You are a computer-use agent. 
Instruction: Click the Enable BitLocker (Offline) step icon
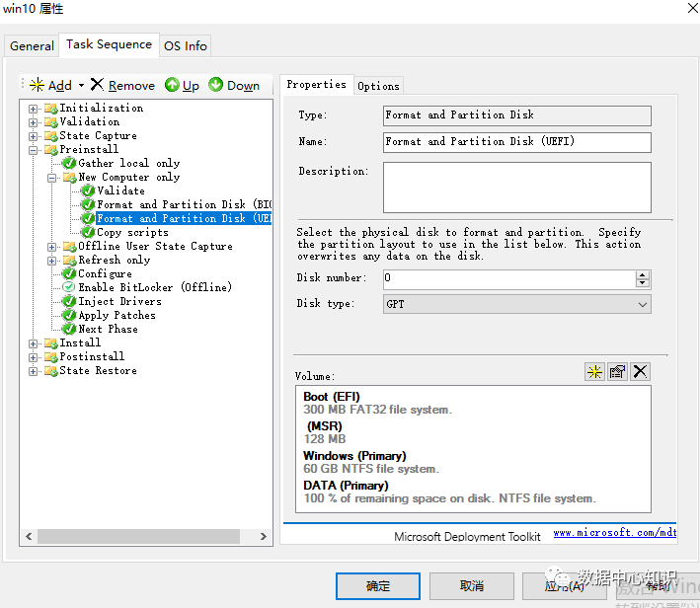pos(69,287)
